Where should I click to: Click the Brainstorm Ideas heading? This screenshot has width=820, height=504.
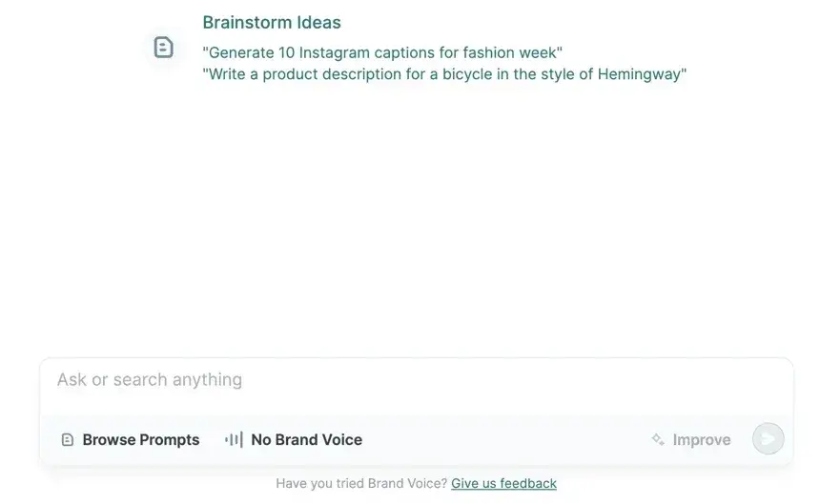(272, 23)
